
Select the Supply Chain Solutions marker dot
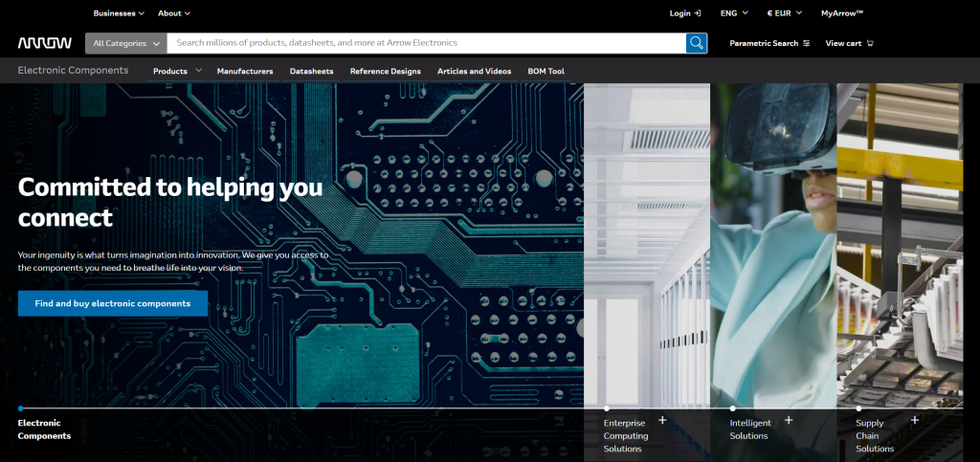click(858, 408)
